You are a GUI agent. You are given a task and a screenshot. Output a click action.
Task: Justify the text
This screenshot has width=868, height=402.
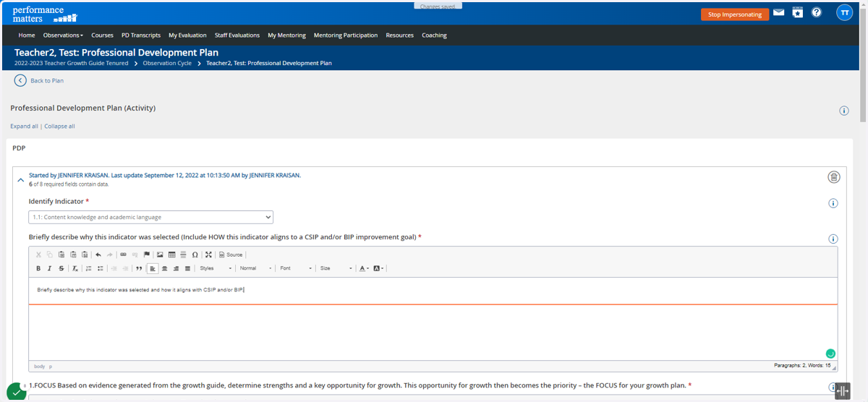click(x=187, y=268)
